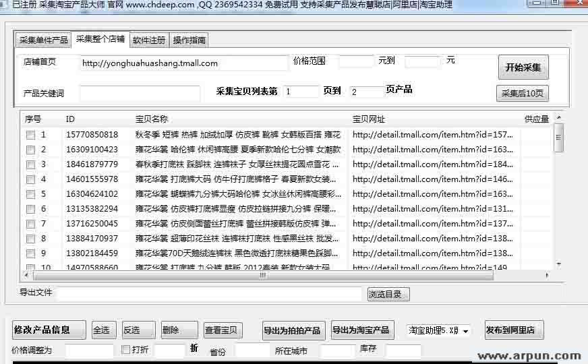Check the box for row 1

coord(31,135)
